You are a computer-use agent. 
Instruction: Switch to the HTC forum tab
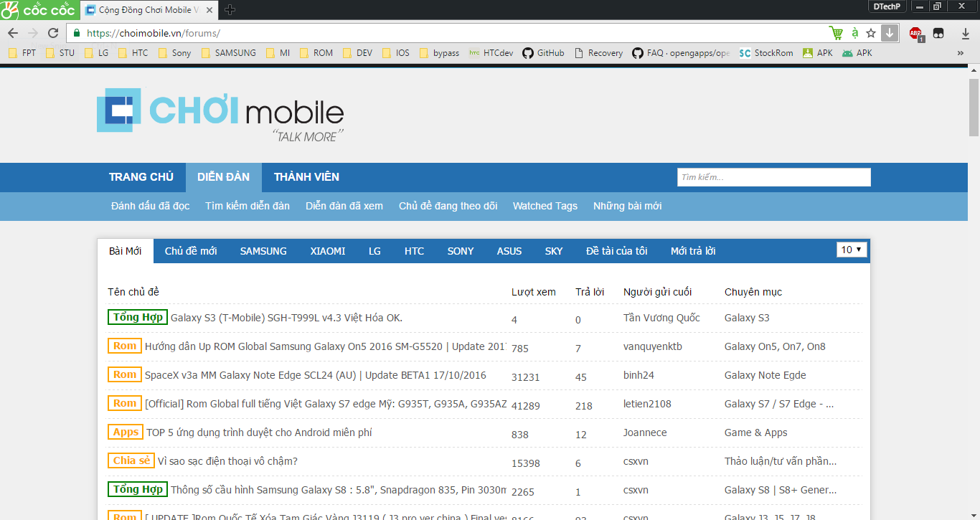click(414, 251)
